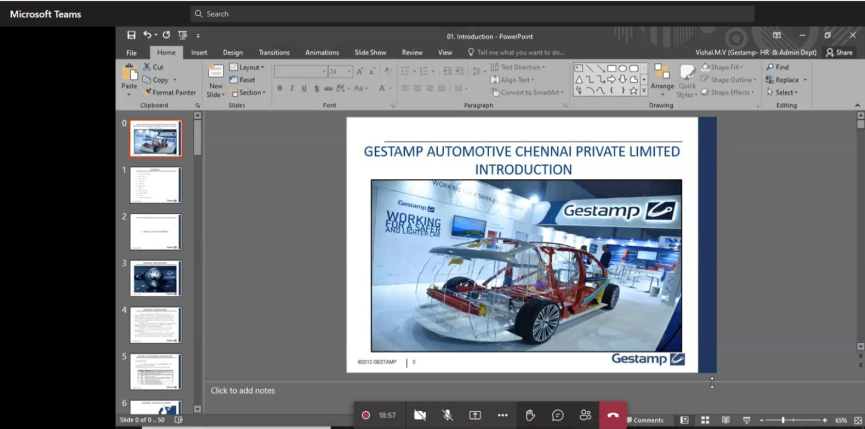Click the Tell me what you want box
Screen dimensions: 865x429
click(x=516, y=53)
